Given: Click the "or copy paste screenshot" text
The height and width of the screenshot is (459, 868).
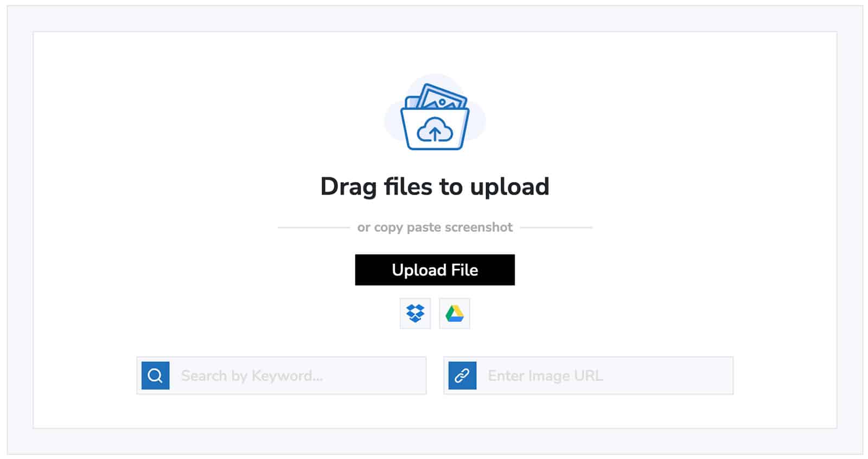Looking at the screenshot, I should pos(435,227).
